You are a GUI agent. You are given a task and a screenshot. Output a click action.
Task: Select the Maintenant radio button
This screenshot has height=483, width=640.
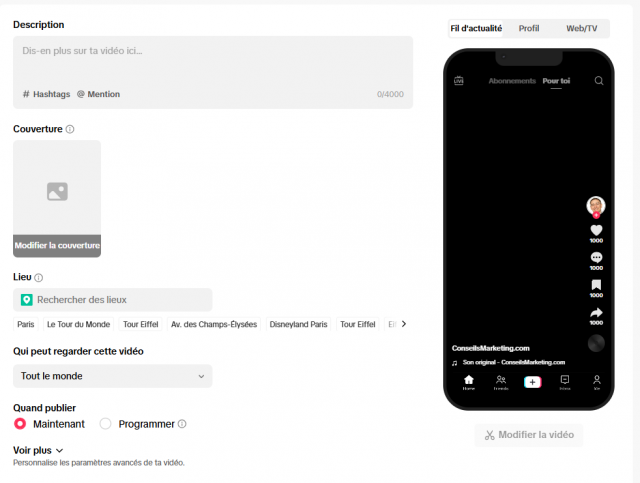(x=20, y=424)
